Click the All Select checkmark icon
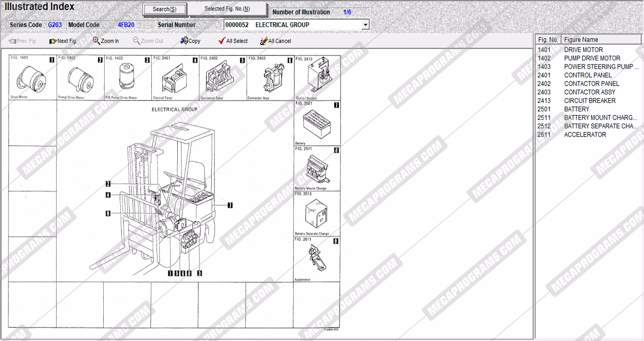 point(222,41)
